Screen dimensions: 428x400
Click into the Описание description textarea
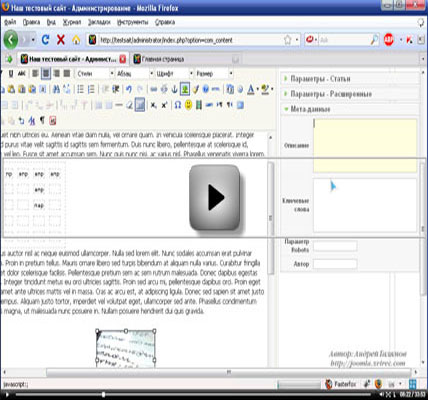[x=365, y=146]
